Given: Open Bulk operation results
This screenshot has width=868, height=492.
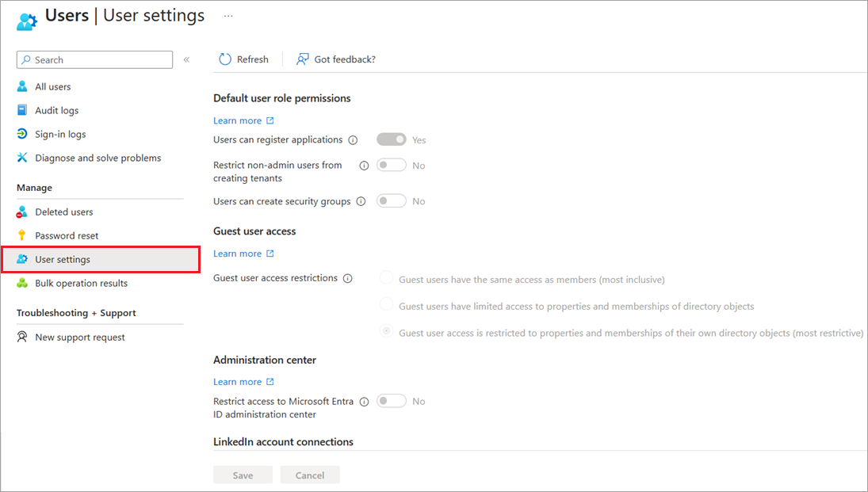Looking at the screenshot, I should pos(82,283).
